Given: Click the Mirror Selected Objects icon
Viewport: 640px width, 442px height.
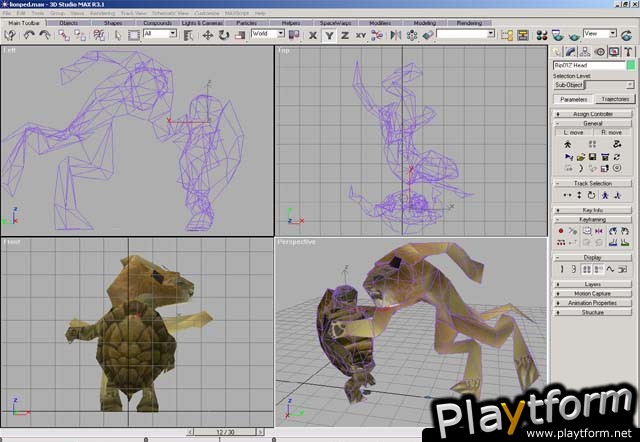Looking at the screenshot, I should pyautogui.click(x=396, y=36).
